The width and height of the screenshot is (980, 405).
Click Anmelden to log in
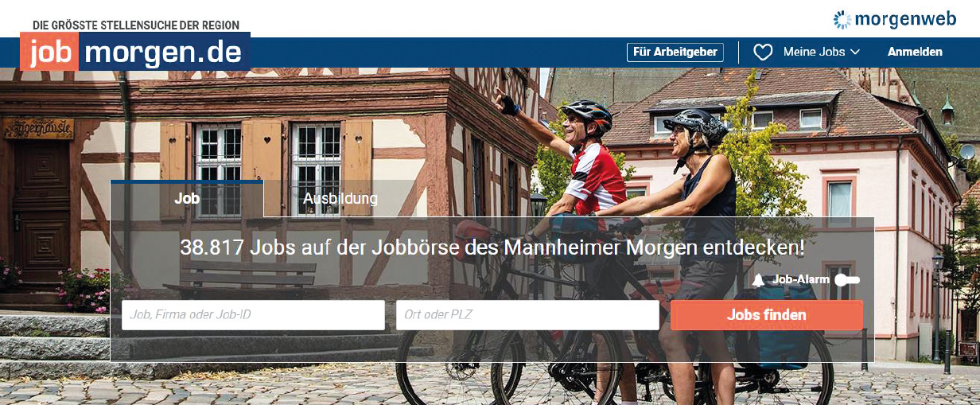point(915,53)
